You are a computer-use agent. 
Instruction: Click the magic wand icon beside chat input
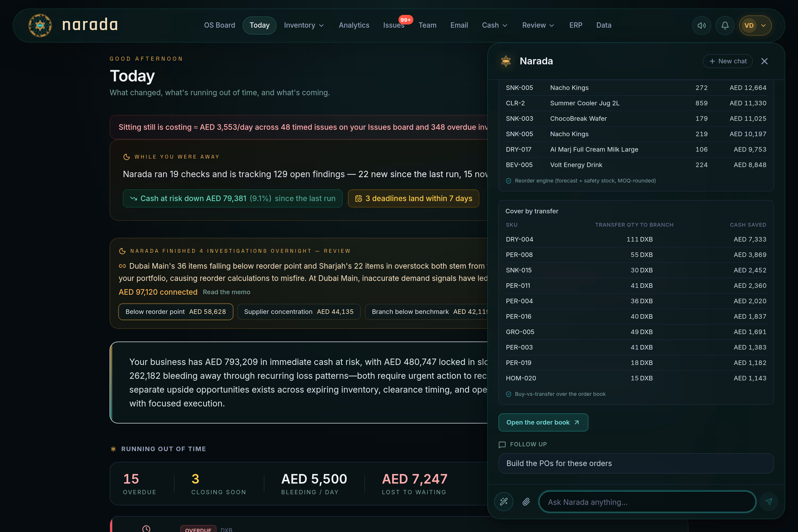tap(504, 501)
